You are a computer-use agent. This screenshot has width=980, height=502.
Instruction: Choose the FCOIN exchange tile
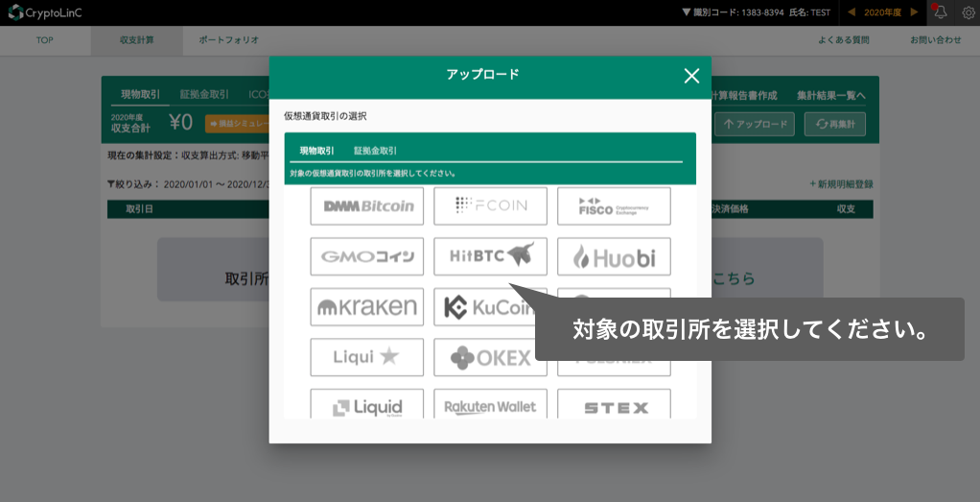tap(491, 206)
